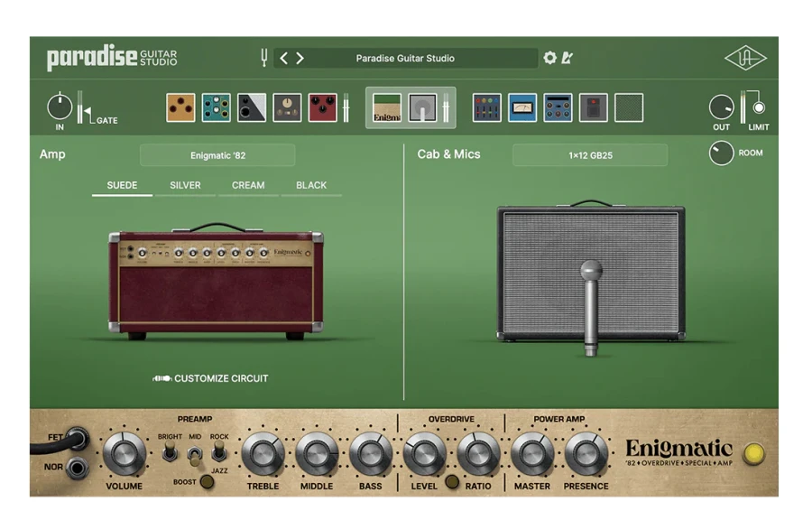
Task: Select the CREAM amp finish tab
Action: (x=248, y=185)
